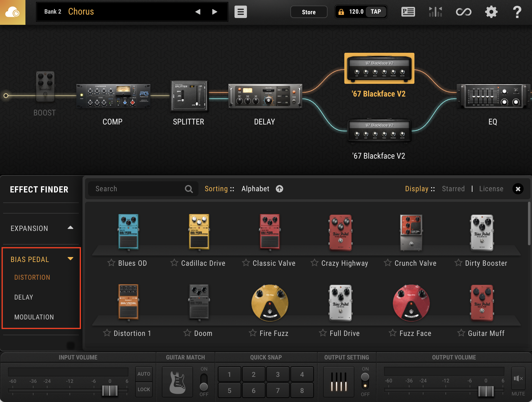Image resolution: width=532 pixels, height=402 pixels.
Task: Select the Cadillac Drive pedal thumbnail
Action: [x=199, y=232]
